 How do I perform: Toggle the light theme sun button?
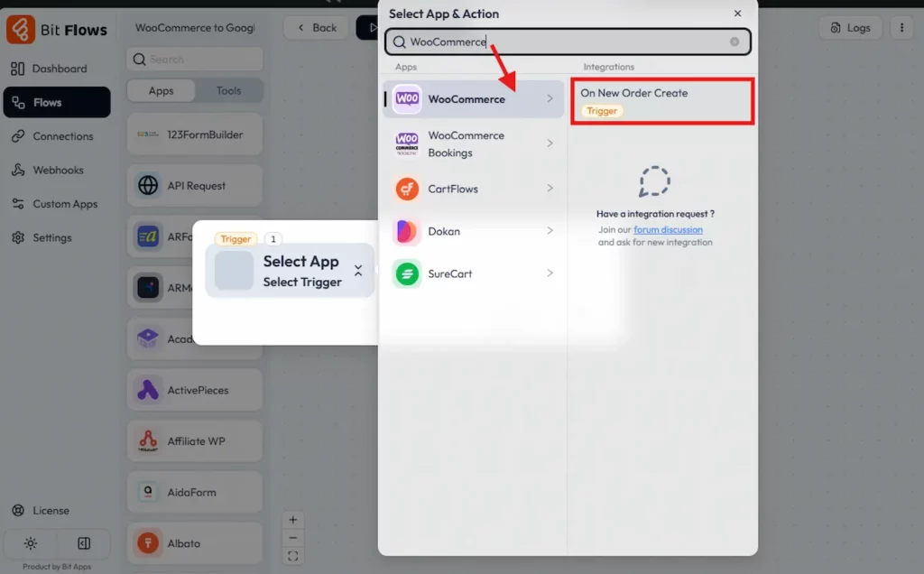(x=31, y=543)
